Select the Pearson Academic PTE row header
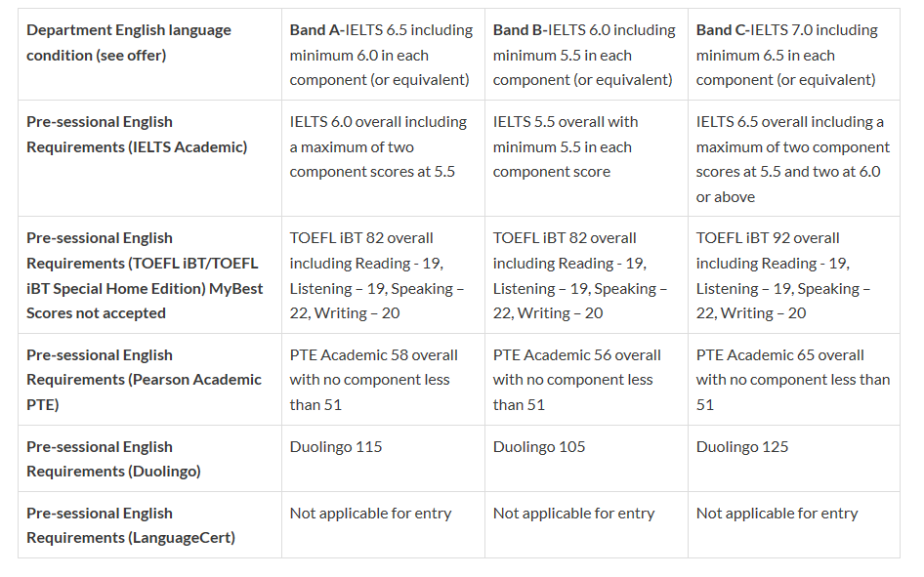The width and height of the screenshot is (924, 577). [145, 380]
